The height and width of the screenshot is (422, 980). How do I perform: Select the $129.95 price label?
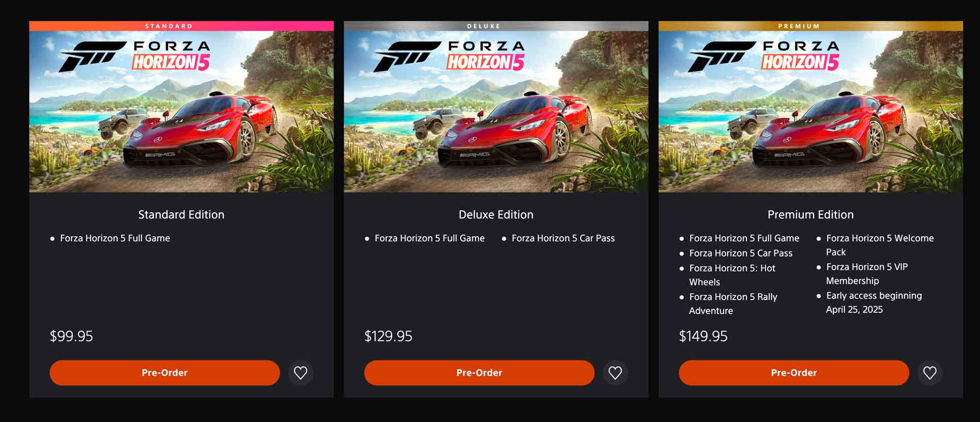[388, 336]
